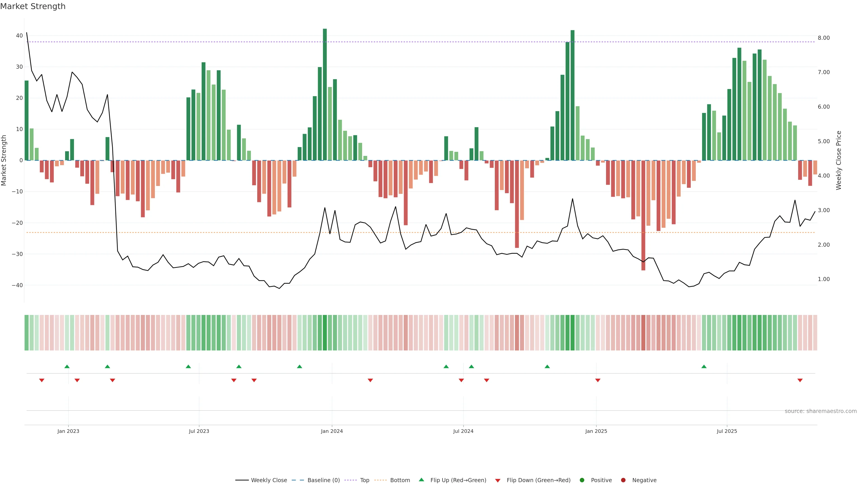Click the Positive green circle legend icon

tap(582, 480)
